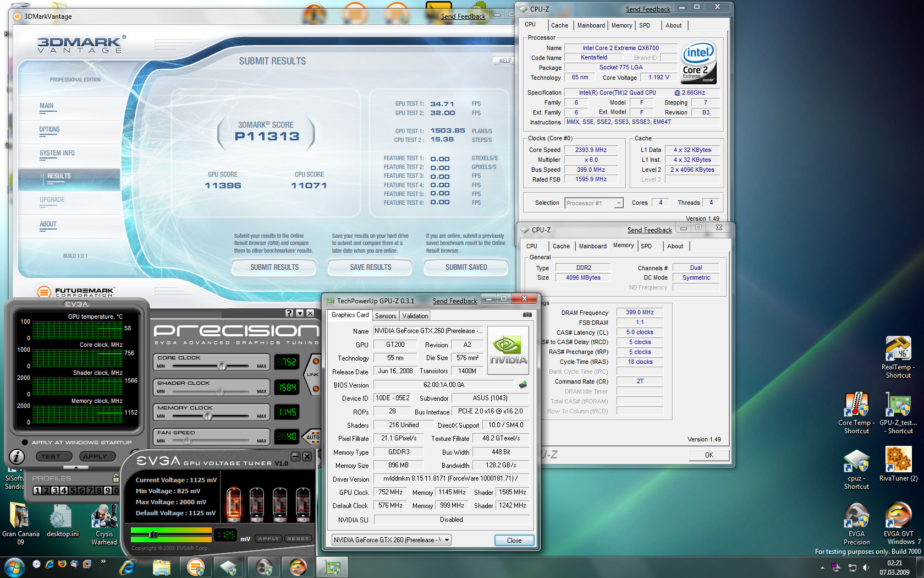Viewport: 924px width, 578px height.
Task: Click Submit Results button in 3DMark
Action: pyautogui.click(x=274, y=268)
